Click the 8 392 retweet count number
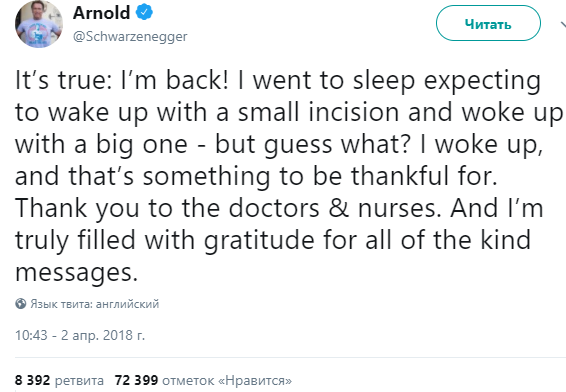Screen dimensions: 566x392 pos(32,380)
